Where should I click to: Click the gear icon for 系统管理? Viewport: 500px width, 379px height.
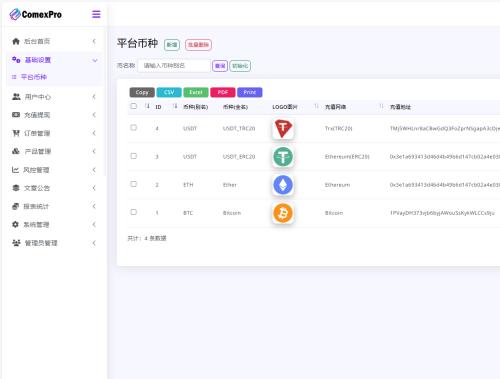15,225
